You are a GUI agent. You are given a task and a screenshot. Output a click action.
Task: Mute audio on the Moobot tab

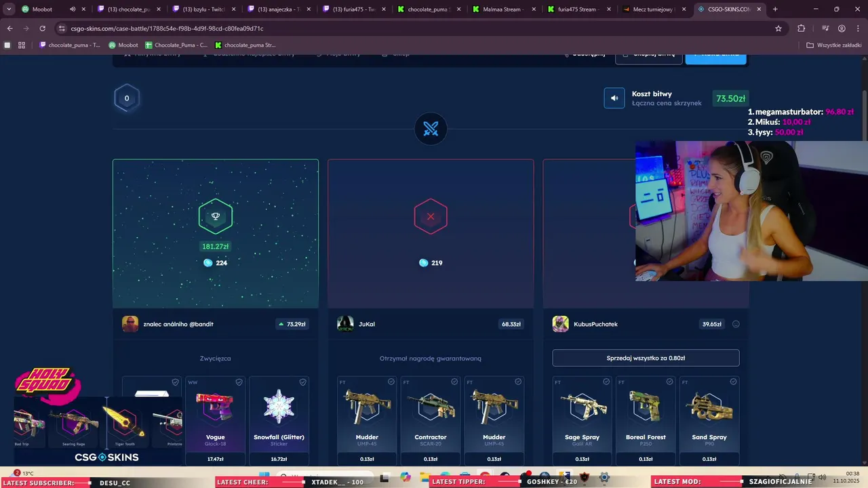click(x=73, y=9)
